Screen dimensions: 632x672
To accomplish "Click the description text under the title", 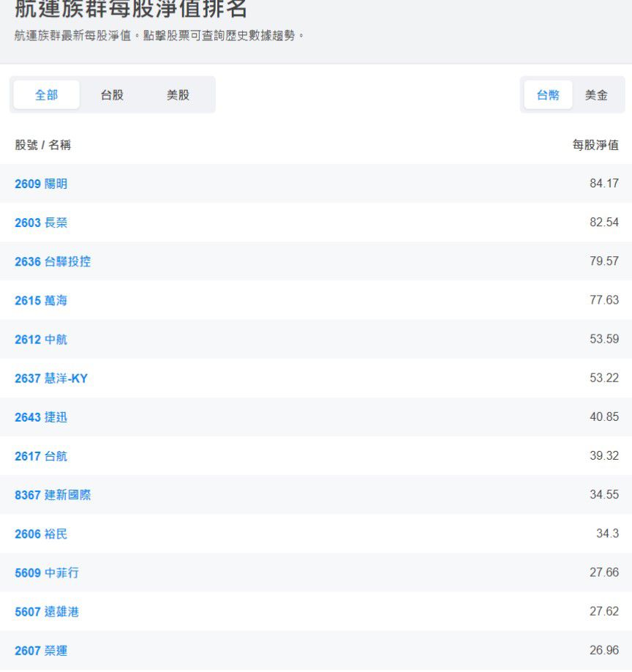I will click(159, 36).
